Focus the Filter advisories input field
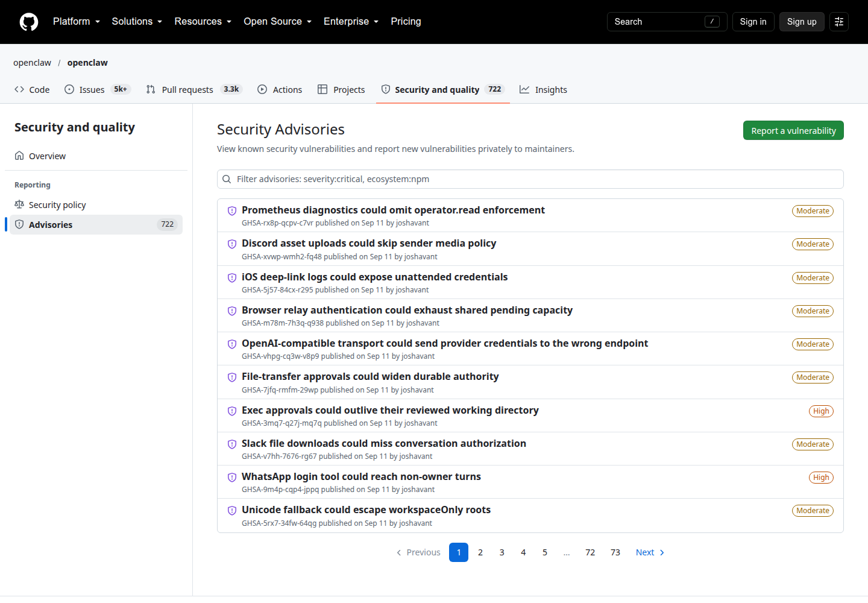Screen dimensions: 868x603 coord(530,179)
